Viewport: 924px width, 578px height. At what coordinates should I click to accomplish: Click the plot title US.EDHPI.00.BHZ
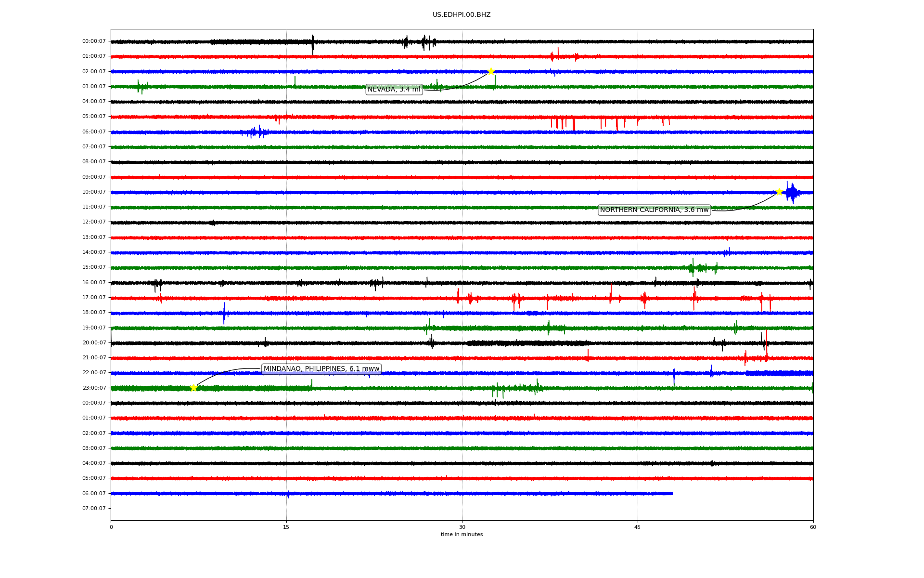coord(462,15)
